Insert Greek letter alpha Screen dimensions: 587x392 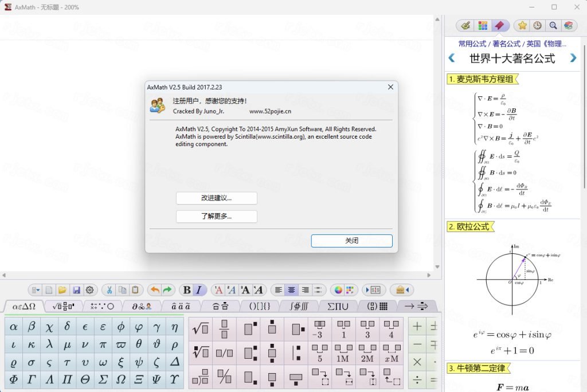click(14, 327)
